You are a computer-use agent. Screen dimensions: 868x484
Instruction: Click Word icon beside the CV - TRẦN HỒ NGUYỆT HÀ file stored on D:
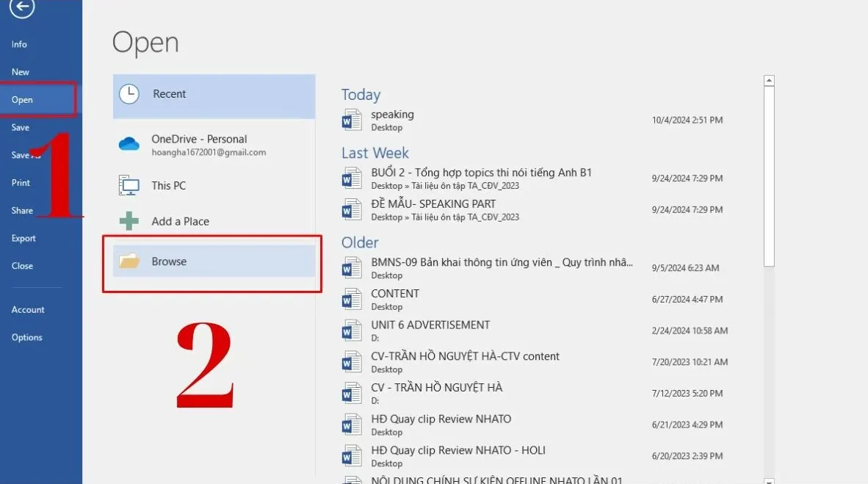tap(352, 393)
